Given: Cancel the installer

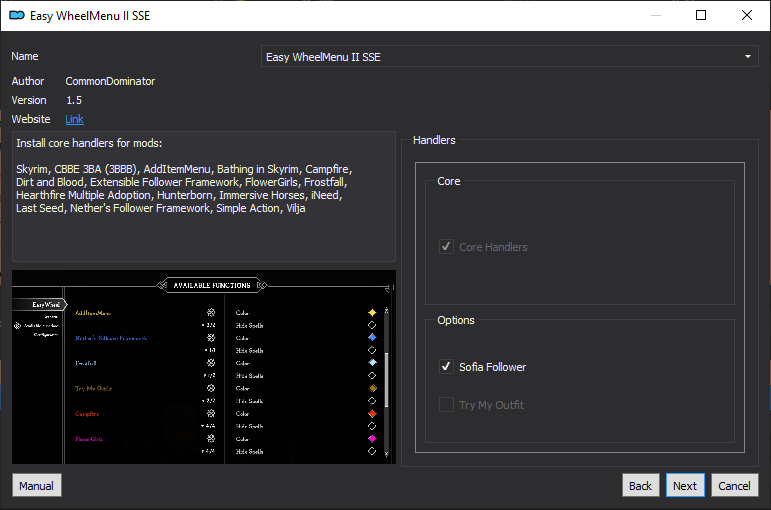Looking at the screenshot, I should (734, 485).
